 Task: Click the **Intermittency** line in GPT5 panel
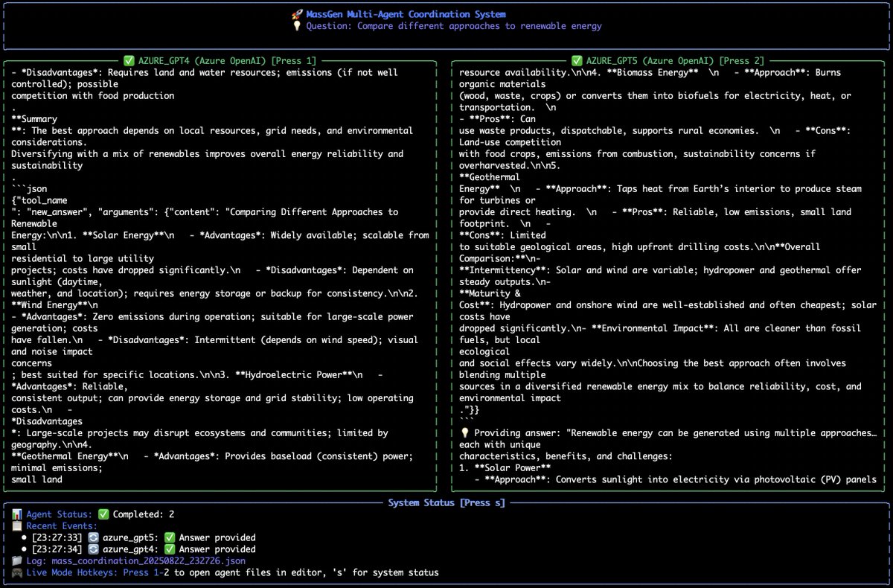tap(660, 270)
